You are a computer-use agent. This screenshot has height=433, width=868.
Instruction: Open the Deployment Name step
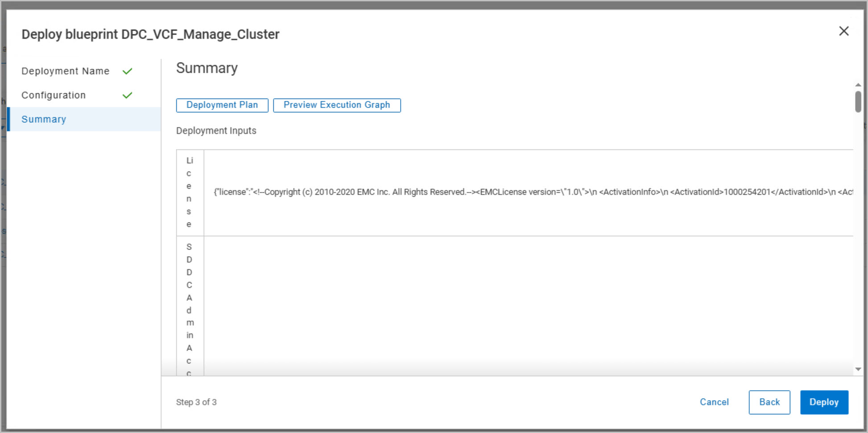coord(66,71)
